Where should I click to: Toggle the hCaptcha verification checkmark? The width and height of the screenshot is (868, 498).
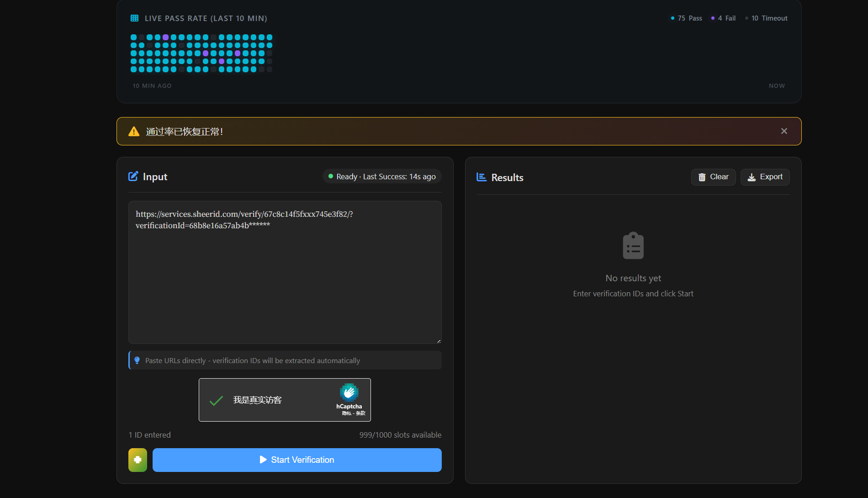[216, 401]
